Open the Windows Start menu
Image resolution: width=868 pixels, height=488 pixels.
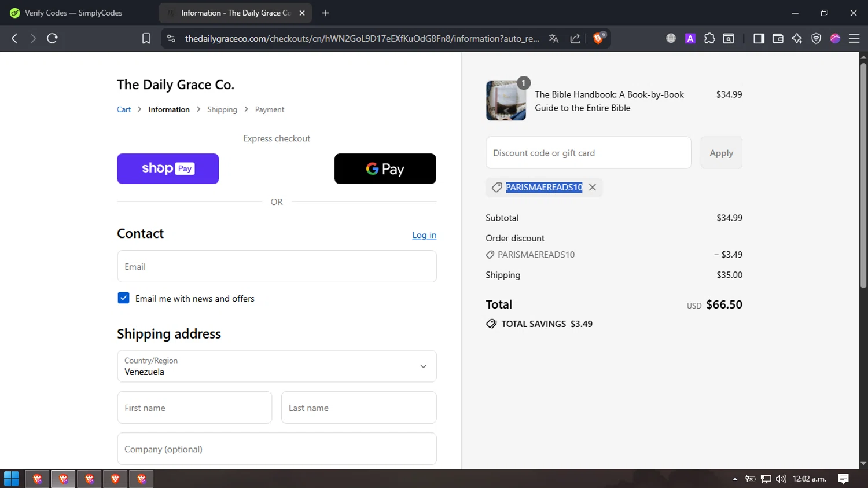11,479
